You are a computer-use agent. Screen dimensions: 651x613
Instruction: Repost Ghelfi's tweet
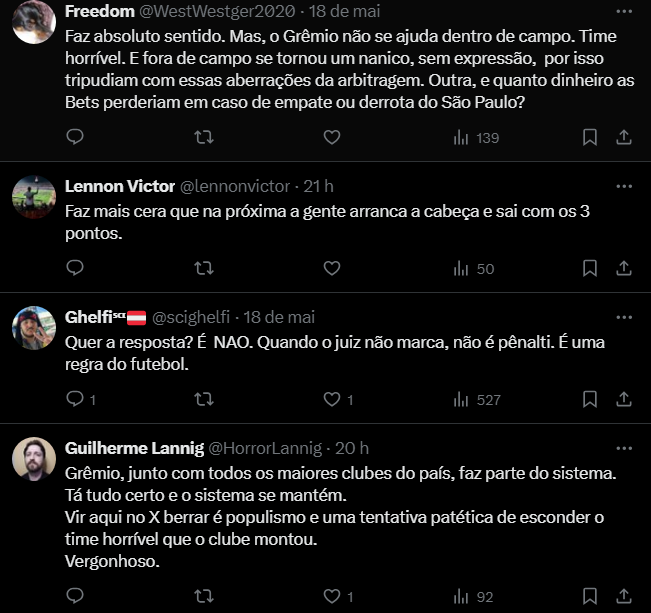coord(203,399)
